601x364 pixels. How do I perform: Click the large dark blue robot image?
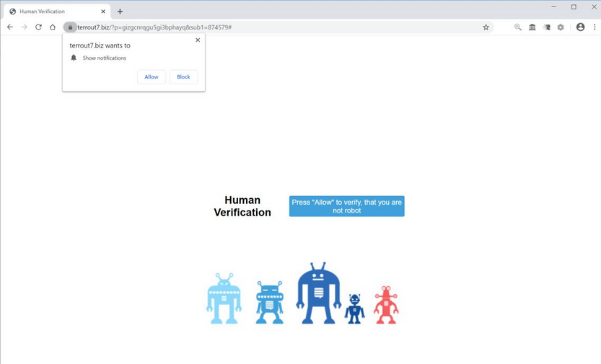318,293
